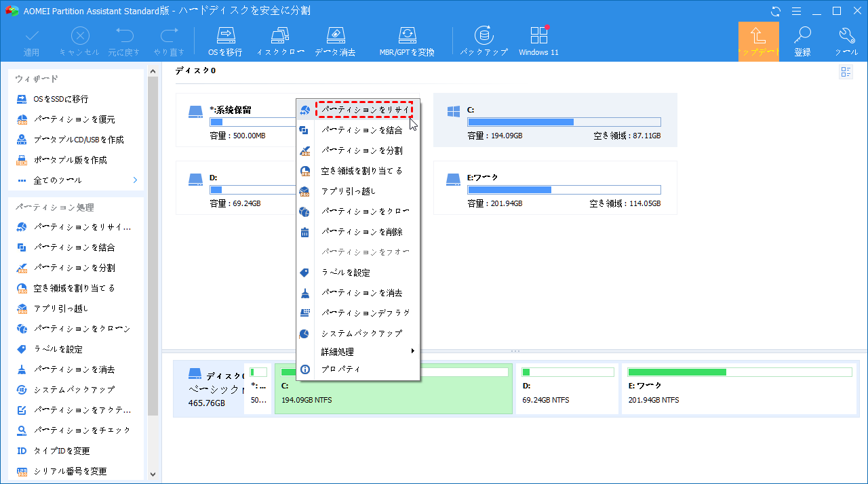Viewport: 868px width, 484px height.
Task: Click the sidebar scroll down arrow
Action: 153,475
